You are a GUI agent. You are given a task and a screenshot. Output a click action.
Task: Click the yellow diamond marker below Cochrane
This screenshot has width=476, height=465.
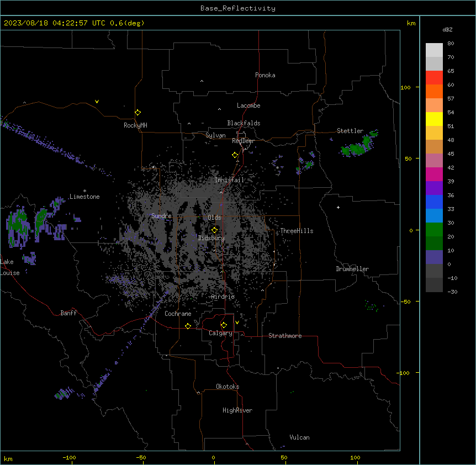(188, 326)
